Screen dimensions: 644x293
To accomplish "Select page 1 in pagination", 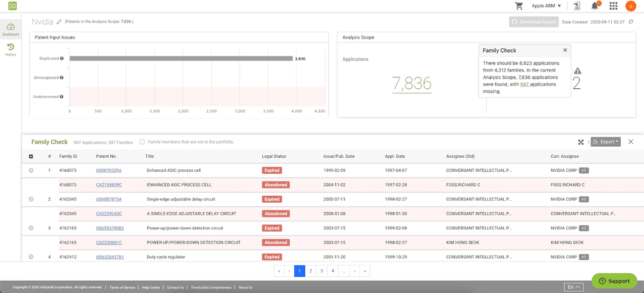I will (x=300, y=271).
